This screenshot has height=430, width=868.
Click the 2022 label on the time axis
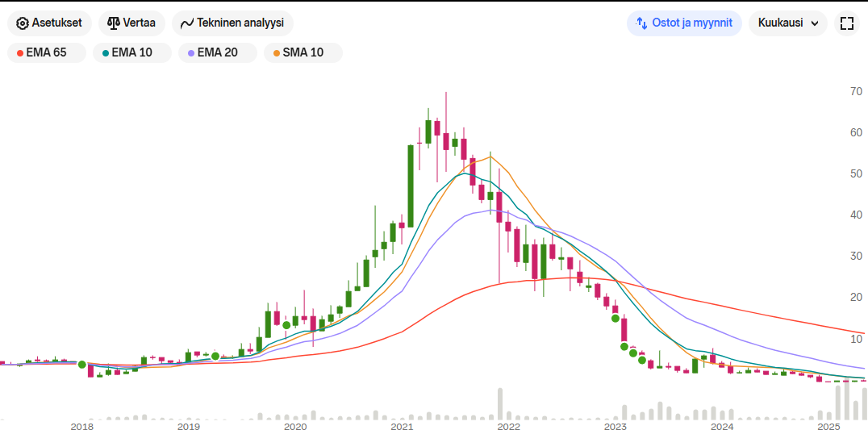coord(509,426)
